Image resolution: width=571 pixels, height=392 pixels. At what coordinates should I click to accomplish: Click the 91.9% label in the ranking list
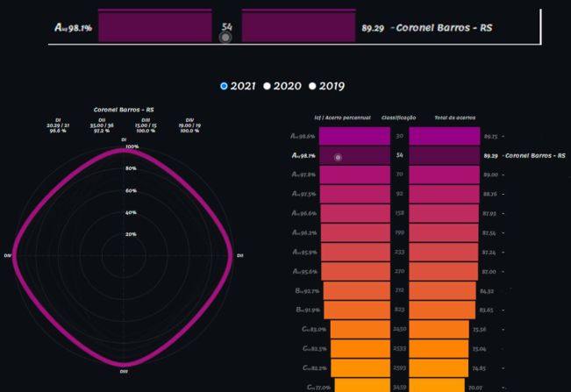click(x=308, y=310)
